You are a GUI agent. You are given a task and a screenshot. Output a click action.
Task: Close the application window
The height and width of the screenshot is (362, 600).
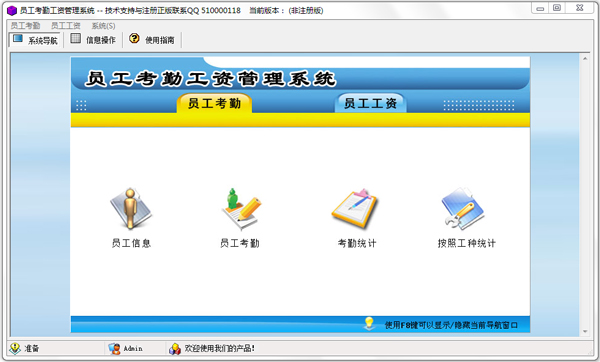579,8
